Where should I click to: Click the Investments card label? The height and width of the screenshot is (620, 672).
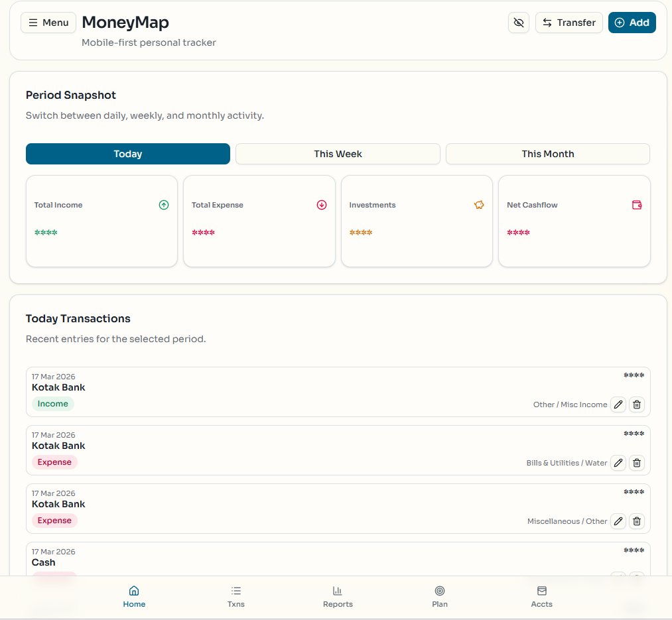tap(372, 205)
